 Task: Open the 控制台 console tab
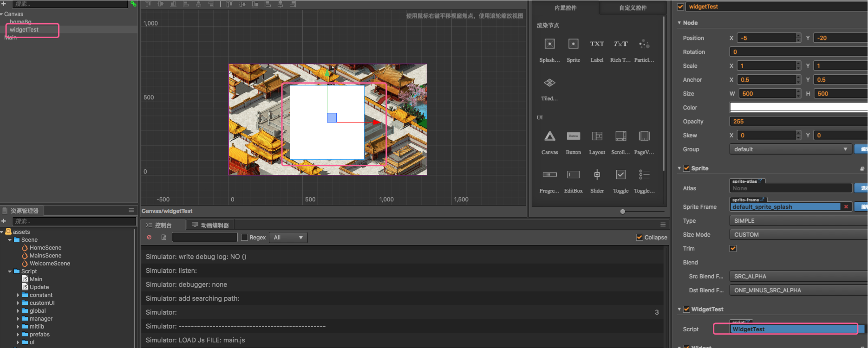click(x=163, y=225)
